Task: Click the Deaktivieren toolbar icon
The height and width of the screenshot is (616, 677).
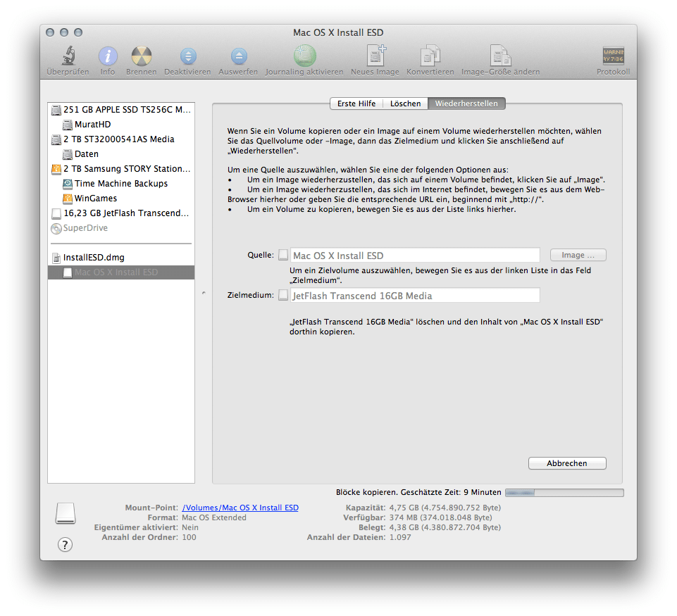Action: click(x=188, y=56)
